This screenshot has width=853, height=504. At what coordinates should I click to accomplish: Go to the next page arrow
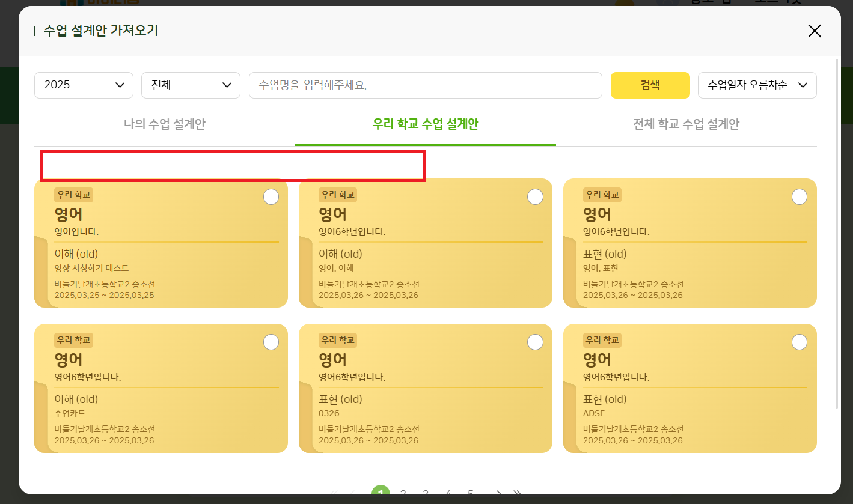(x=498, y=493)
